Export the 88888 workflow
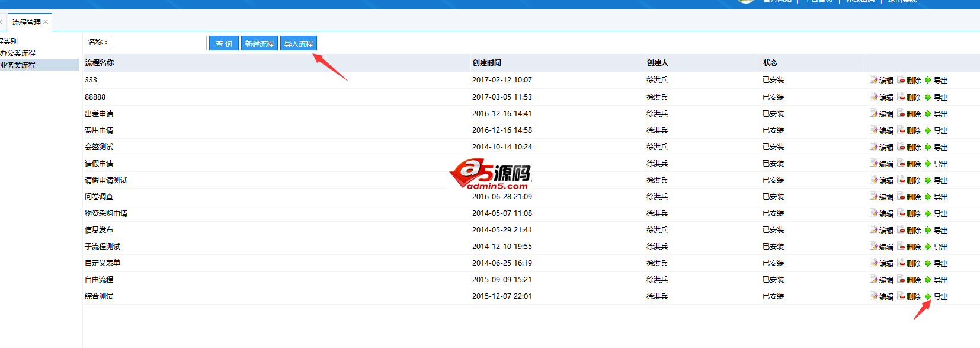The height and width of the screenshot is (348, 980). click(936, 97)
